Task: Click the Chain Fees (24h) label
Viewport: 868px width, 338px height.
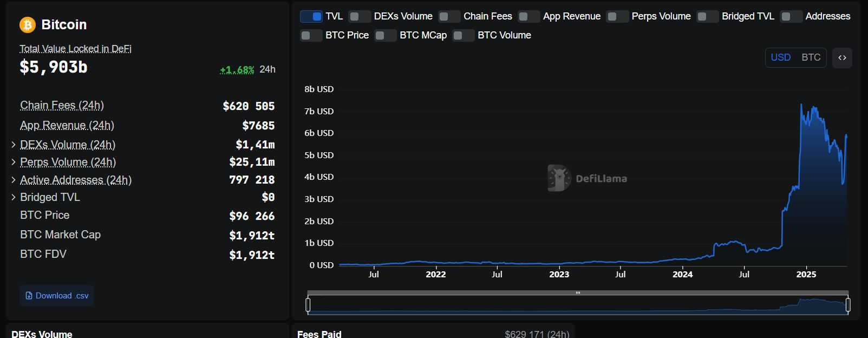Action: pos(62,105)
